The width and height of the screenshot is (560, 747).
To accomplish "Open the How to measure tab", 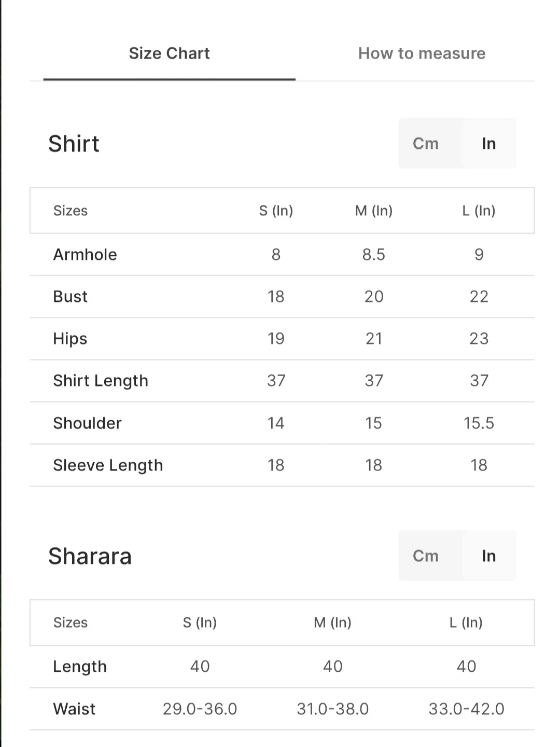I will tap(422, 53).
